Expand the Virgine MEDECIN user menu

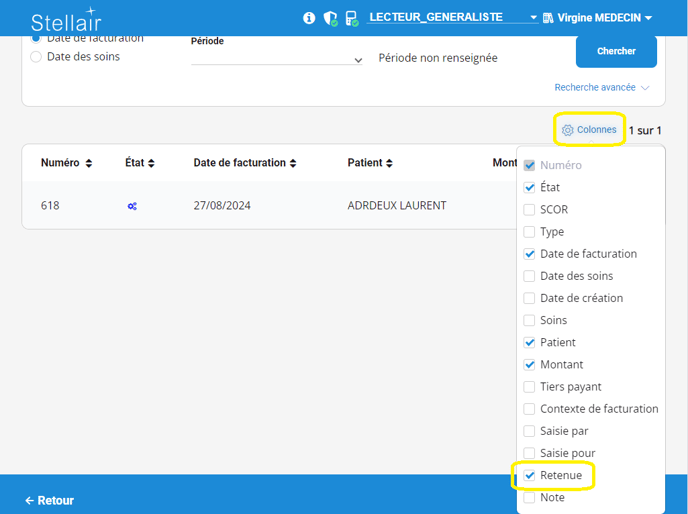click(597, 18)
